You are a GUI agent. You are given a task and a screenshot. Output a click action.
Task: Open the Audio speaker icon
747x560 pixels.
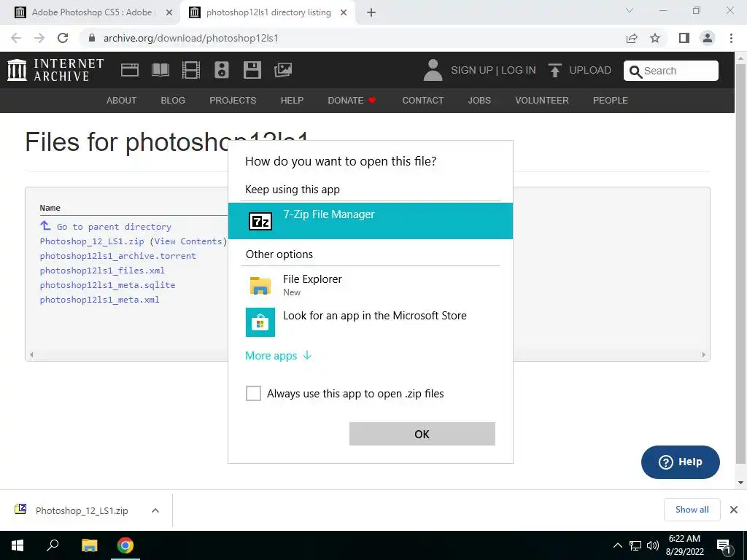click(222, 70)
